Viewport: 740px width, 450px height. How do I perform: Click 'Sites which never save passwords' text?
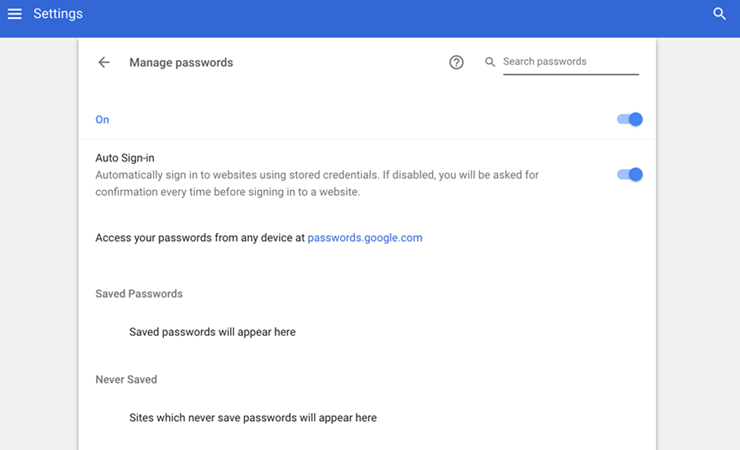[253, 418]
